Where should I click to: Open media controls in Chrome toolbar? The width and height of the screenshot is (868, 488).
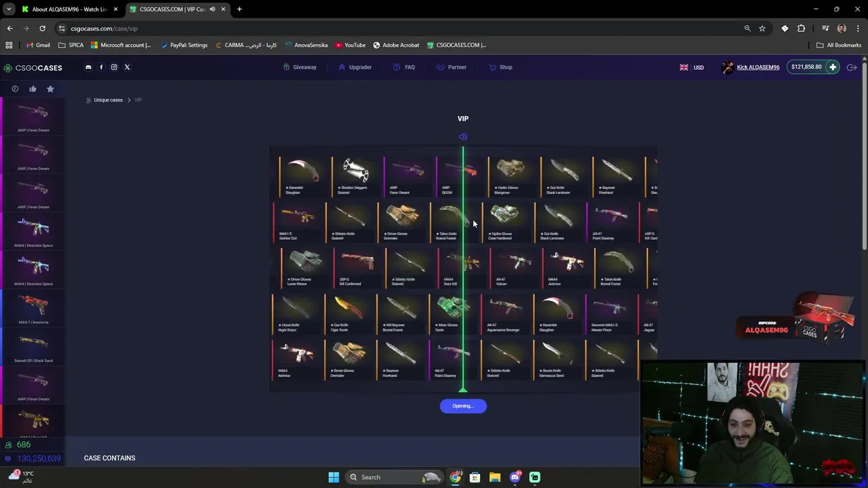point(825,28)
